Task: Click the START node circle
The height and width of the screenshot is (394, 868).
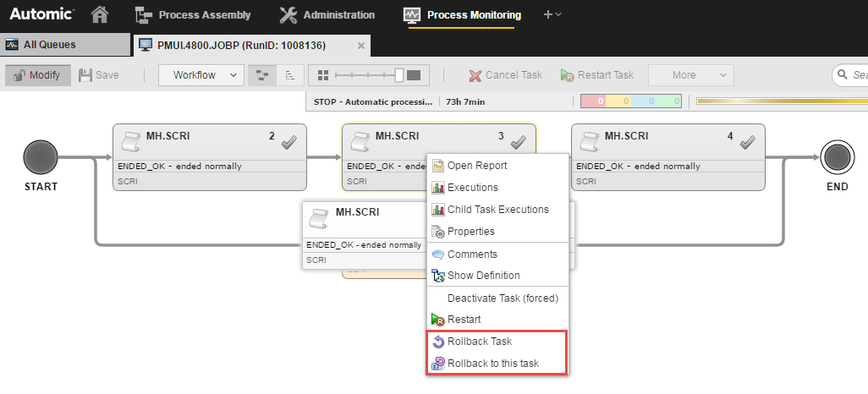Action: (40, 156)
